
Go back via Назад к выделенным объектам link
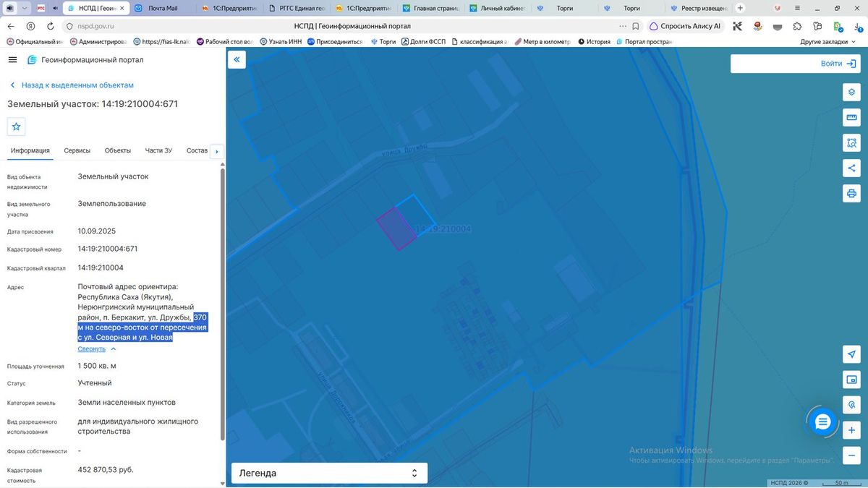pos(77,85)
